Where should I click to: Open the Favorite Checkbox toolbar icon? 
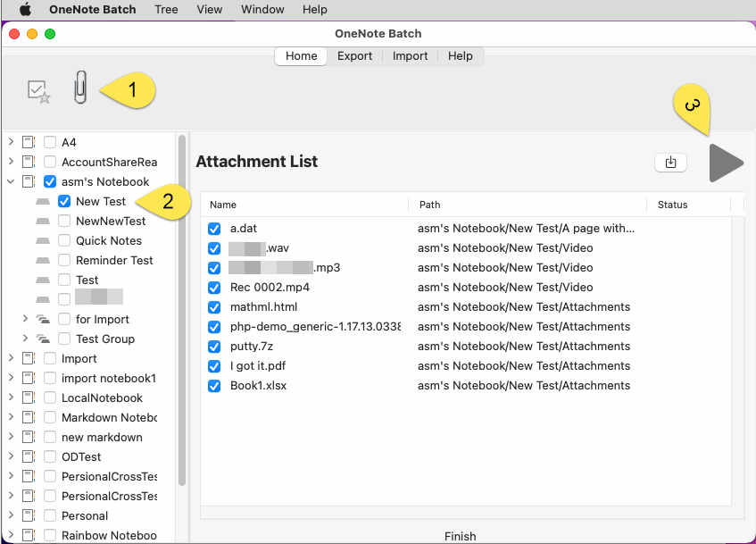[x=38, y=91]
